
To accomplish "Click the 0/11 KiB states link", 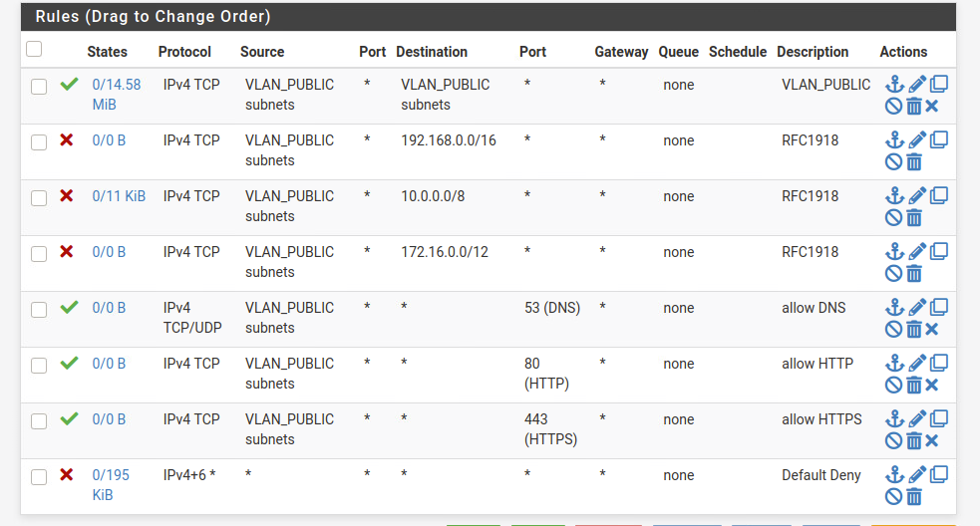I will click(119, 196).
